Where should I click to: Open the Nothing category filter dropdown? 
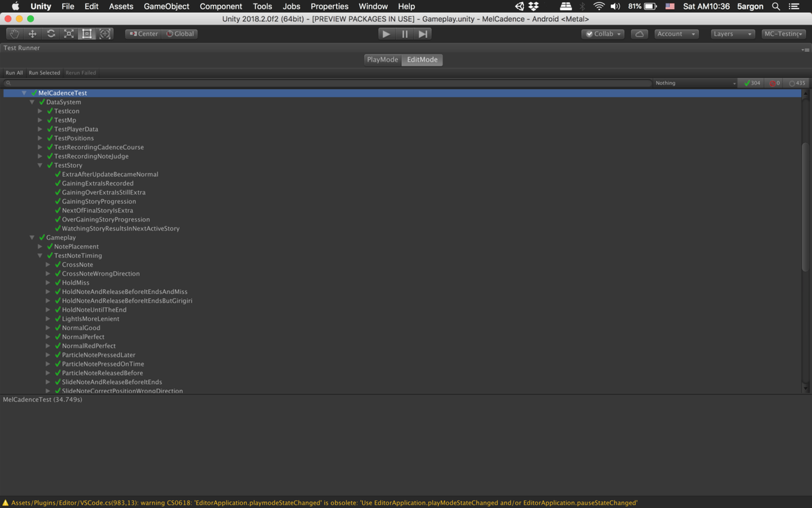[696, 83]
